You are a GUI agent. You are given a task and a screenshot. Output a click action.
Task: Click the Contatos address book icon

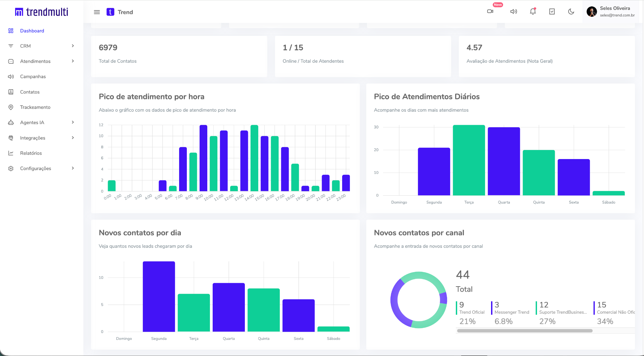tap(11, 92)
